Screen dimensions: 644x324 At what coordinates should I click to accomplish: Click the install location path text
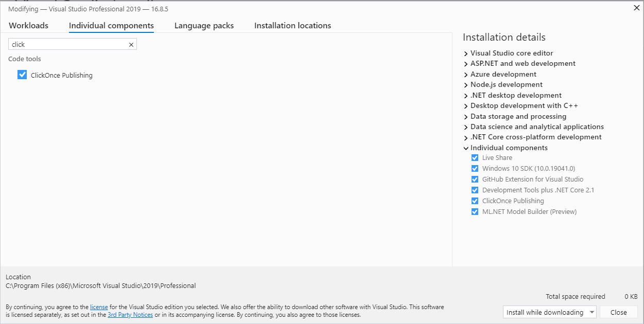pyautogui.click(x=101, y=286)
